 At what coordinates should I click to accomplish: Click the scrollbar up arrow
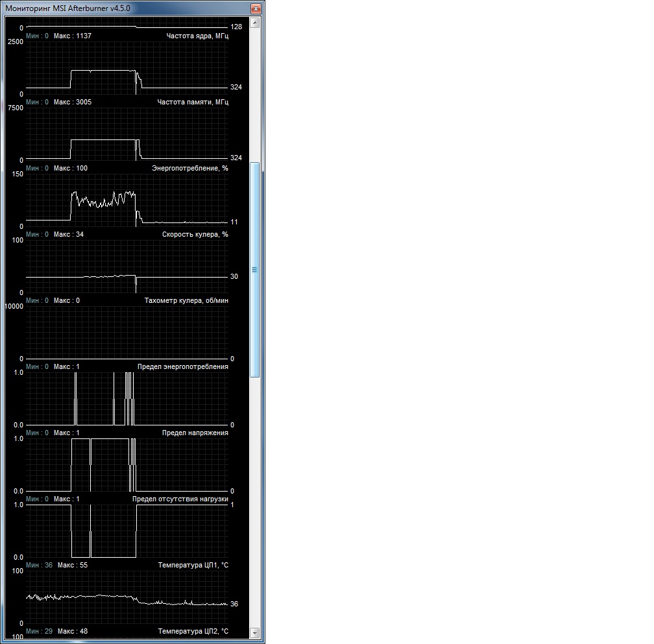(x=255, y=23)
